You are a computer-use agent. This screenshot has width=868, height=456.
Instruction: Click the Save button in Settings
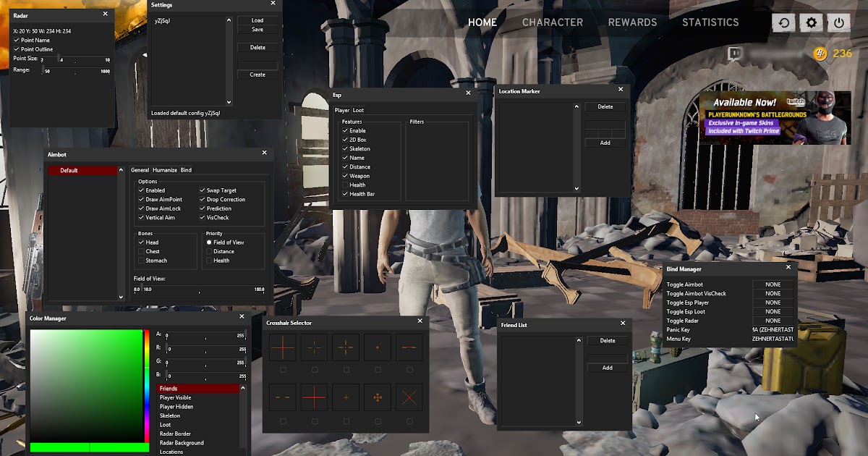coord(258,30)
